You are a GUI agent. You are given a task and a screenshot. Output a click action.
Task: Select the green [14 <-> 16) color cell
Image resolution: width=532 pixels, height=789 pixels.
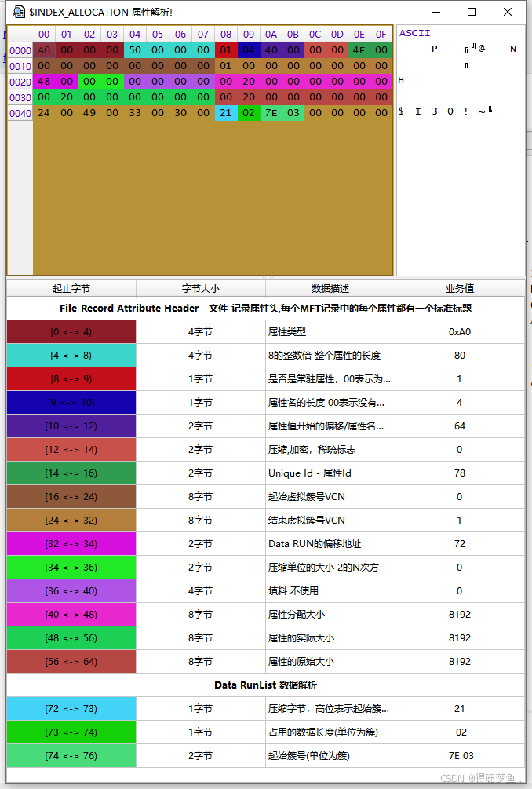71,473
